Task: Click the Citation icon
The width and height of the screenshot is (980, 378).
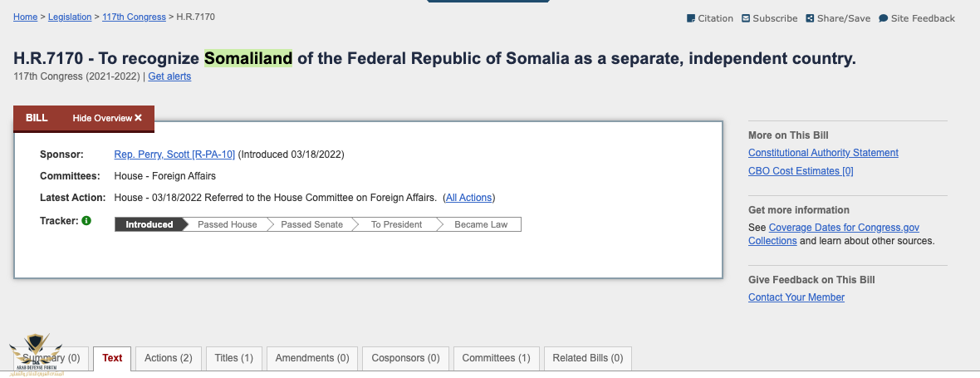Action: 691,18
